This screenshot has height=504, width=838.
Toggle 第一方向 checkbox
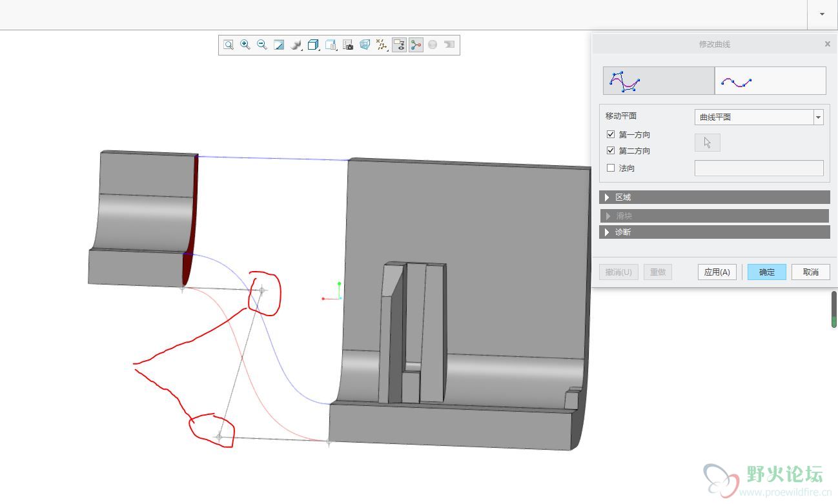611,134
